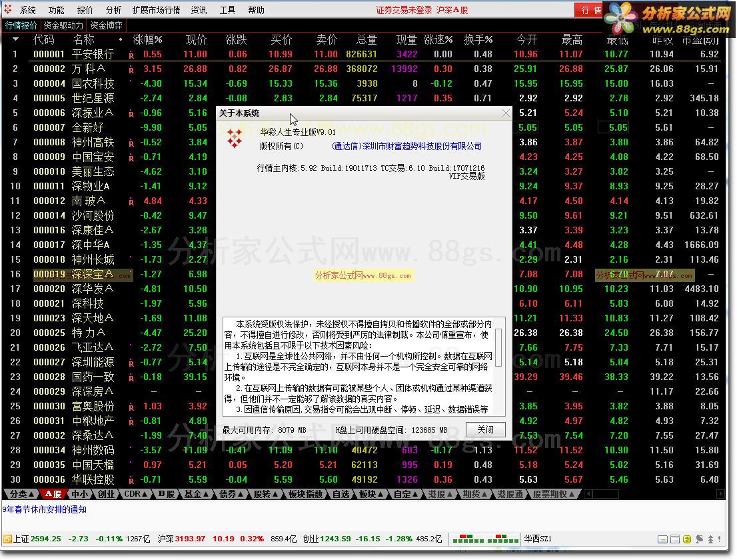The image size is (737, 560).
Task: Switch to 资金博弈 tab
Action: click(x=106, y=25)
